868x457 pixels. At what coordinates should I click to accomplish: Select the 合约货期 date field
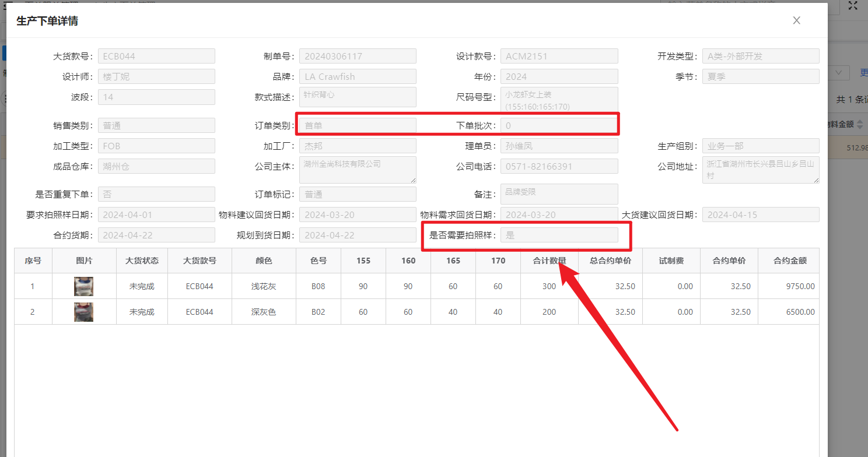(x=156, y=235)
